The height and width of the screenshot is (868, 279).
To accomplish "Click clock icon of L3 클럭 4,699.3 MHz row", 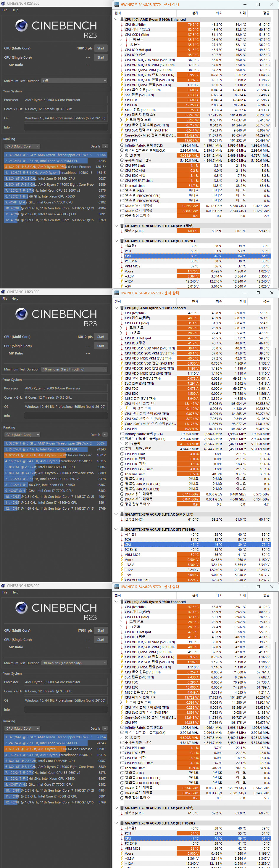I will tap(127, 738).
